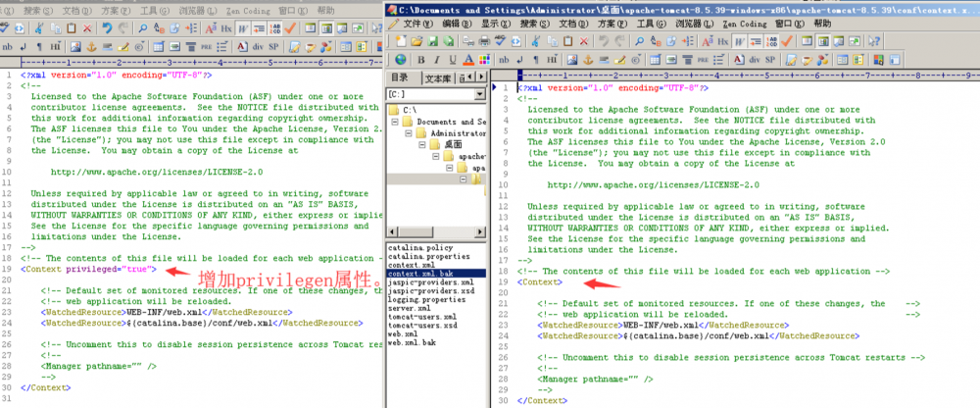Select server.xml in the file list
980x408 pixels.
(409, 308)
